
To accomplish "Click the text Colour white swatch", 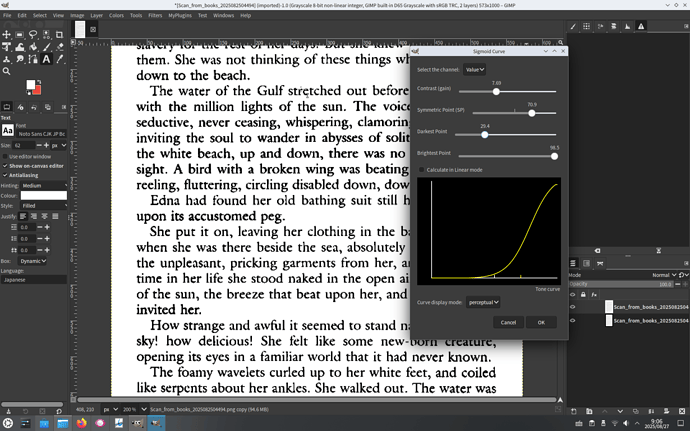I will (x=44, y=195).
